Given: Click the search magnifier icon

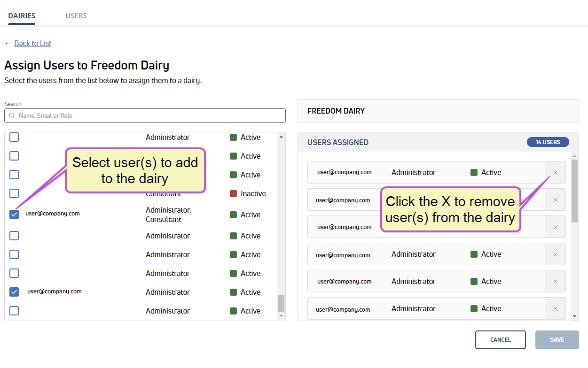Looking at the screenshot, I should point(12,115).
